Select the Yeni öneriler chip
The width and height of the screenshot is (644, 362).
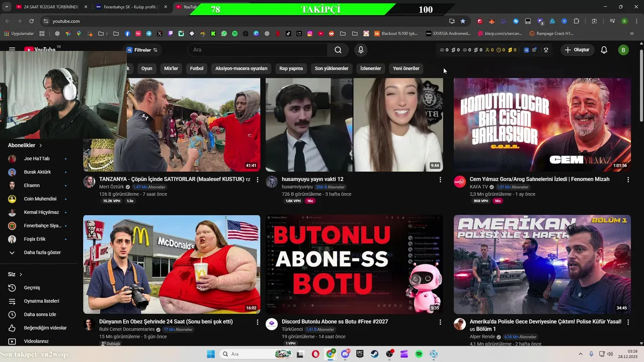pyautogui.click(x=406, y=68)
